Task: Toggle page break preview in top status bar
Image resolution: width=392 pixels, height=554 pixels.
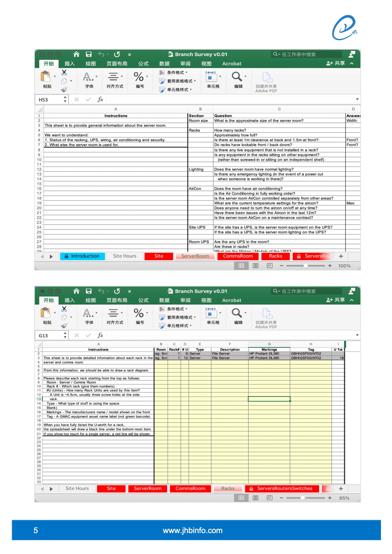Action: [269, 266]
